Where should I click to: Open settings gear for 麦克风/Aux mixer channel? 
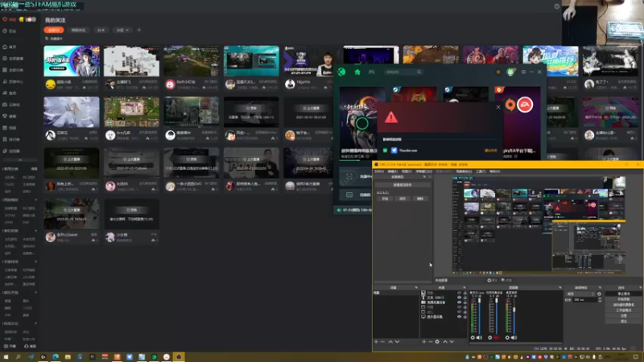(x=473, y=337)
